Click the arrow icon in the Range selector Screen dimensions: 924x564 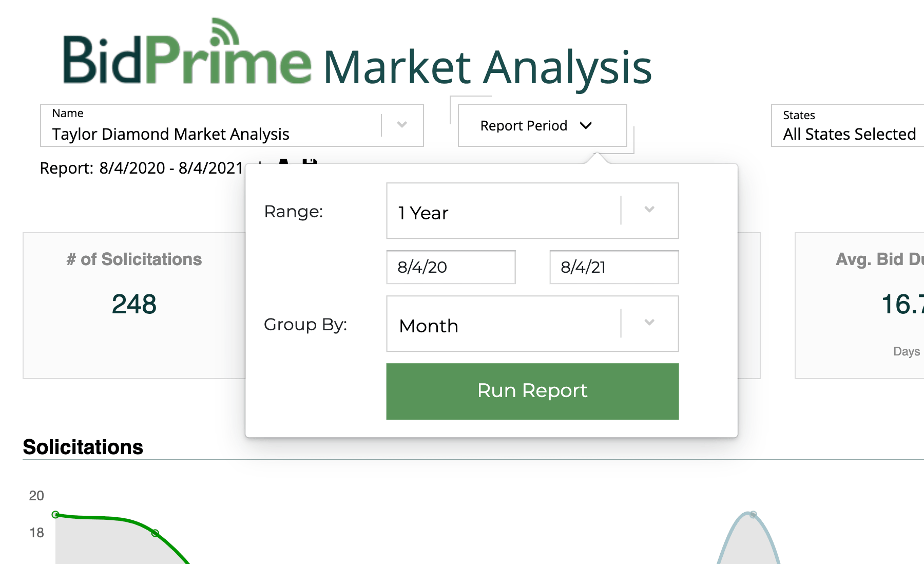(x=649, y=210)
